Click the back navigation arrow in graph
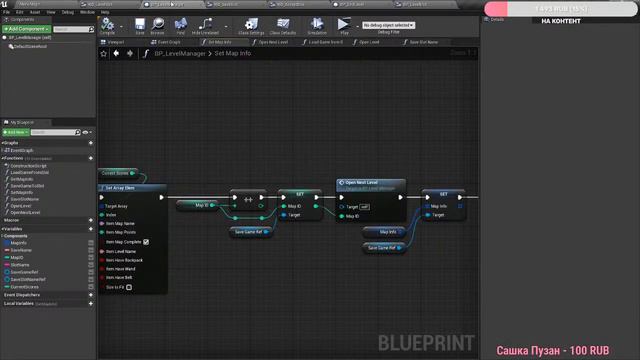640x360 pixels. pyautogui.click(x=116, y=53)
